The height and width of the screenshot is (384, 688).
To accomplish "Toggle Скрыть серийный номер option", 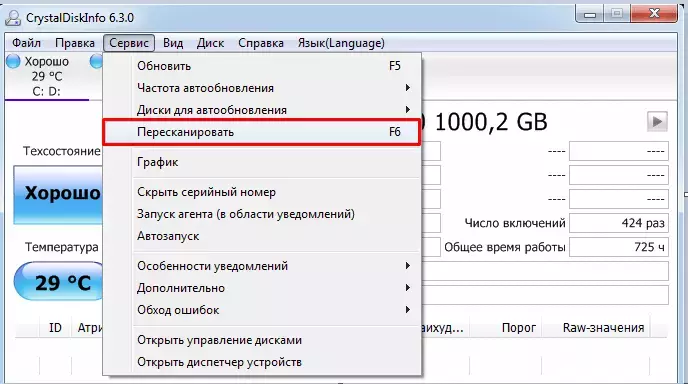I will tap(262, 192).
